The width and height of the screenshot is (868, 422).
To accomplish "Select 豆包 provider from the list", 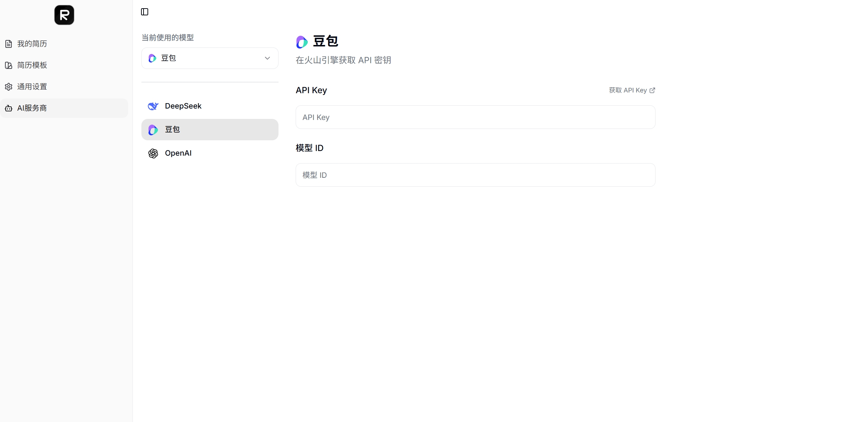I will (x=210, y=130).
